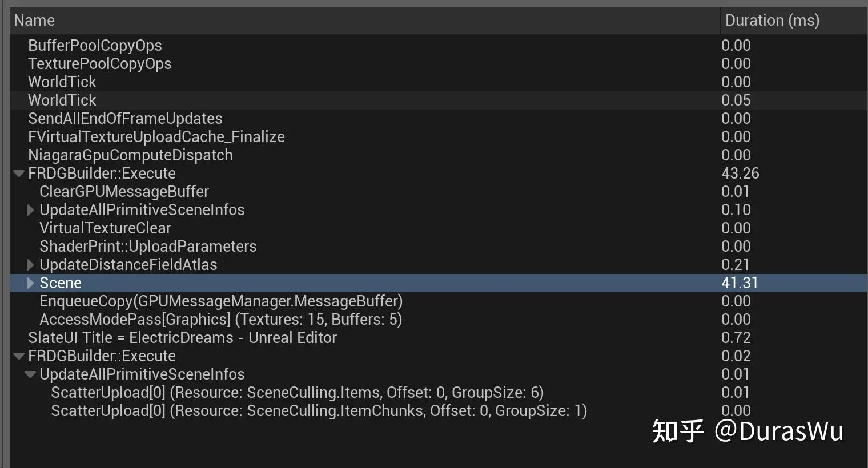Select the SlateUI Title ElectricDreams row

182,338
